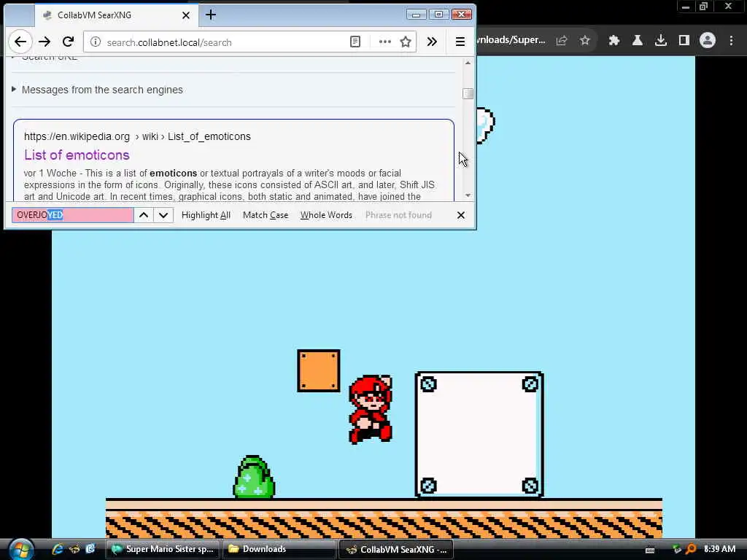This screenshot has width=747, height=560.
Task: Click the en.wikipedia.org result URL
Action: click(x=137, y=136)
